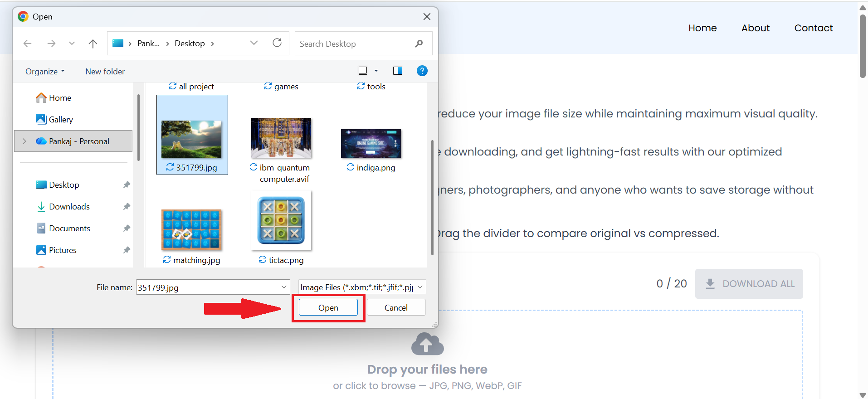Click the search magnifier icon
Viewport: 868px width, 399px height.
pyautogui.click(x=419, y=44)
